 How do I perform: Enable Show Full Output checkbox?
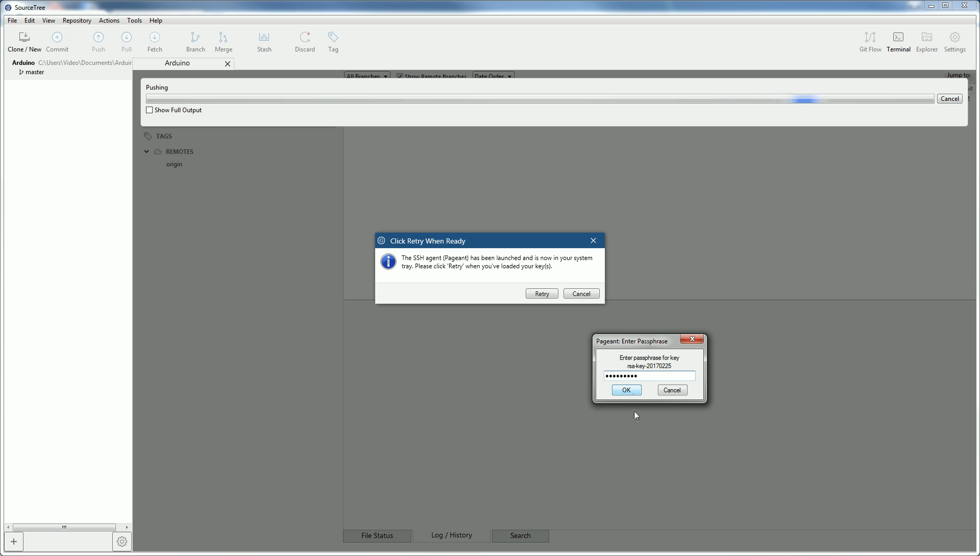[150, 110]
